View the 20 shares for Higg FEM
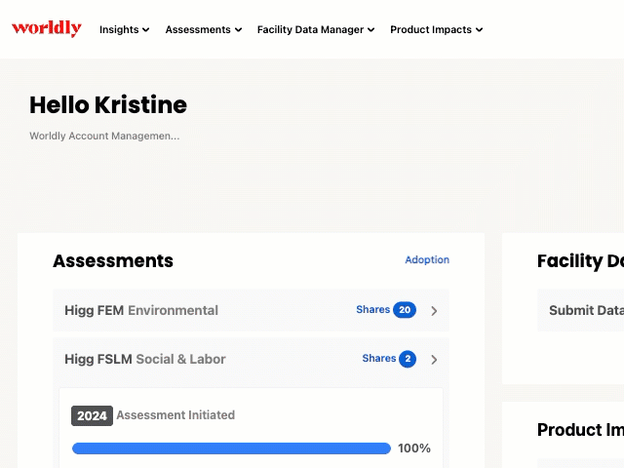The width and height of the screenshot is (624, 468). (386, 310)
